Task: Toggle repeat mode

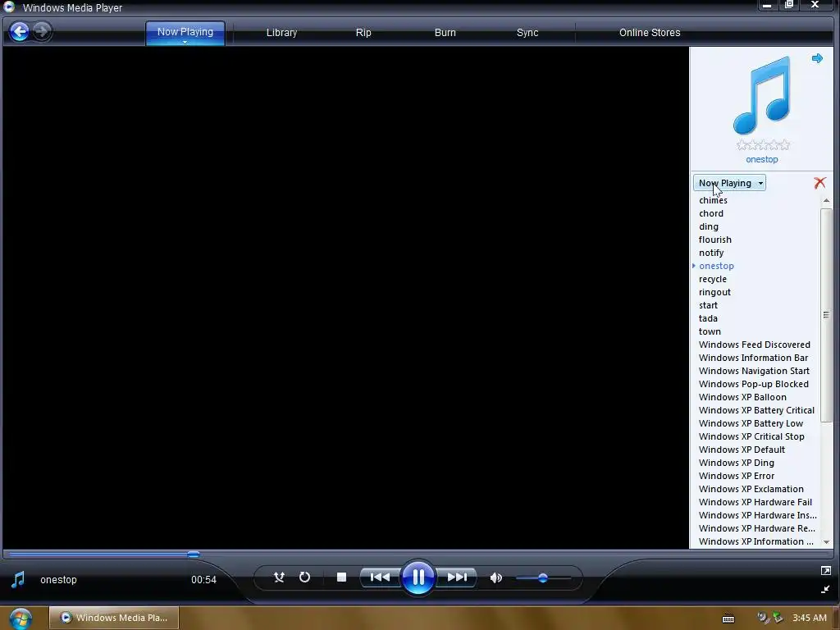Action: coord(305,577)
